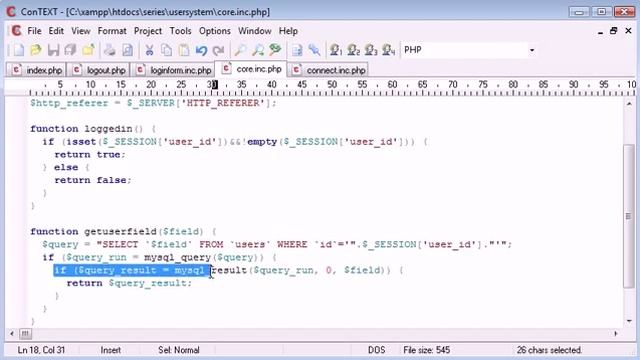The height and width of the screenshot is (360, 640).
Task: Click the ConTEXT document icon in menu bar
Action: click(x=16, y=31)
